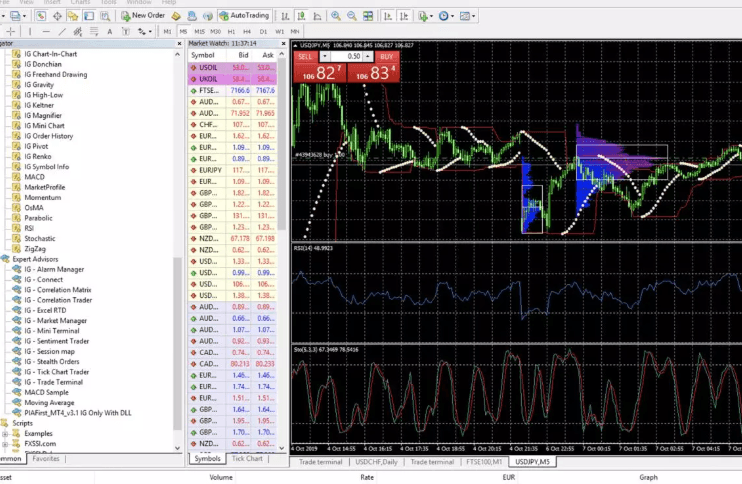Select the horizontal line drawing tool

46,32
